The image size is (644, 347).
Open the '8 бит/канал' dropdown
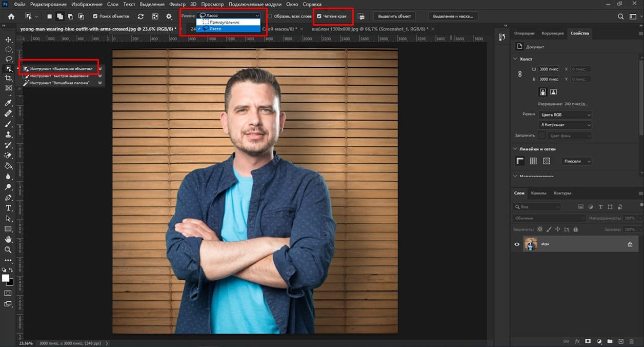pos(565,125)
